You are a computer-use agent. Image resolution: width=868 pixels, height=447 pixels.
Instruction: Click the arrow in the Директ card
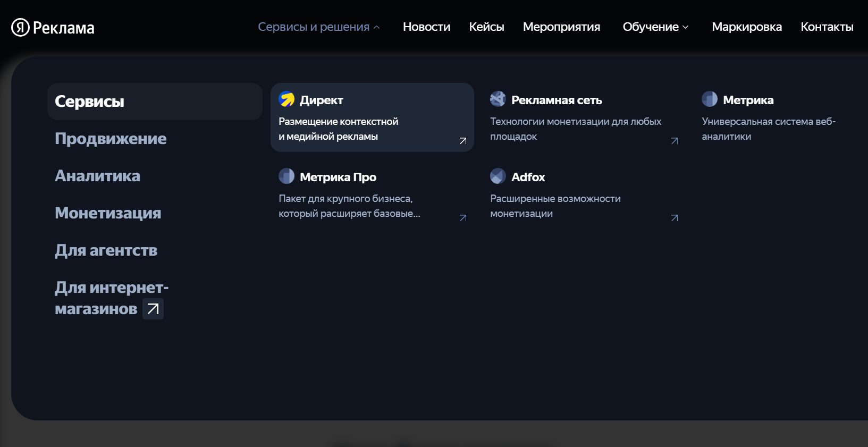click(x=462, y=141)
